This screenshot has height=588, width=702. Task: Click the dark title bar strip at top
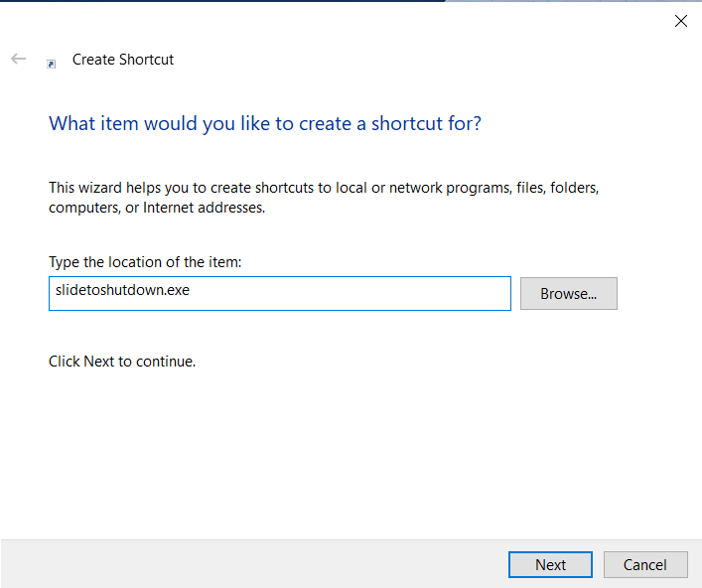click(x=222, y=1)
